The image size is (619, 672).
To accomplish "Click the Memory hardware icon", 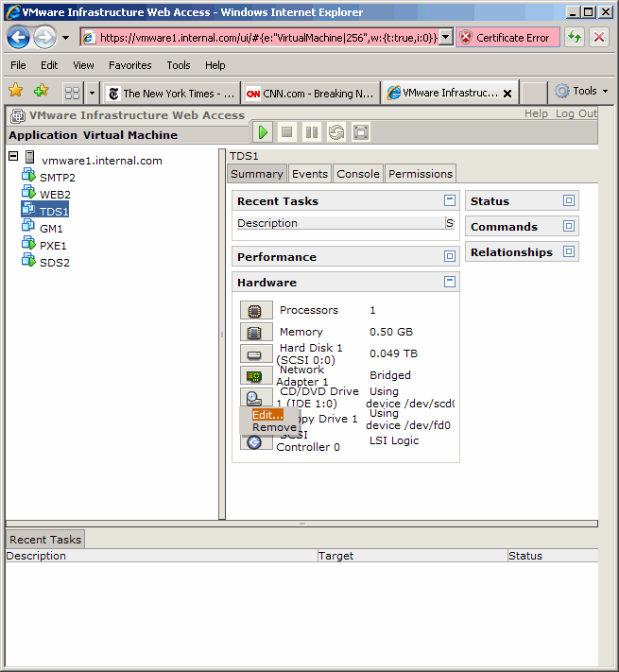I will (255, 332).
